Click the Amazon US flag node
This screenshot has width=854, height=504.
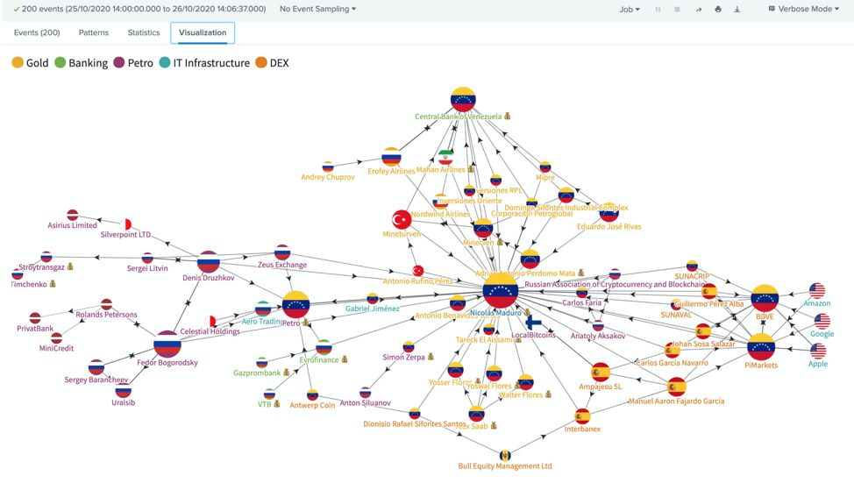pos(817,291)
